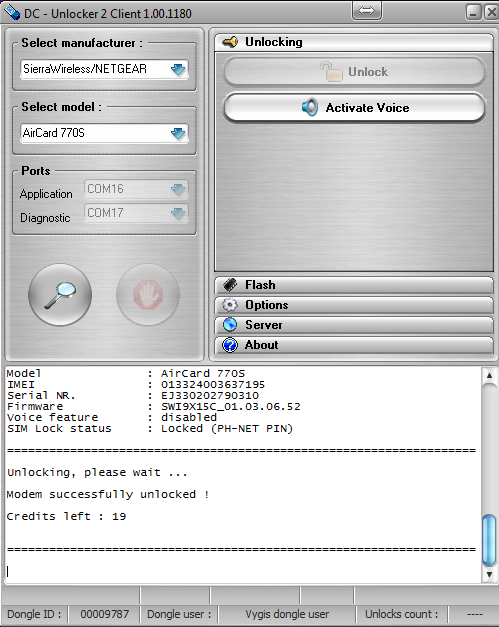499x627 pixels.
Task: Expand the Server section
Action: pos(354,325)
